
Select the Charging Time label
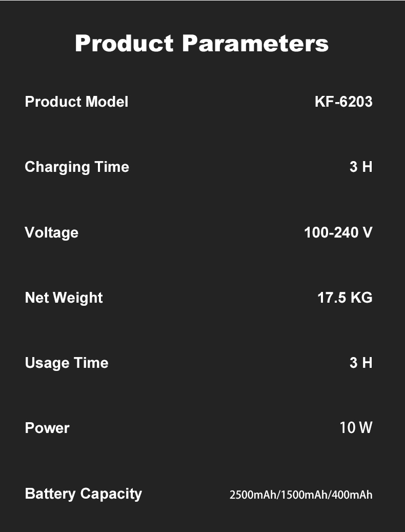tap(77, 168)
